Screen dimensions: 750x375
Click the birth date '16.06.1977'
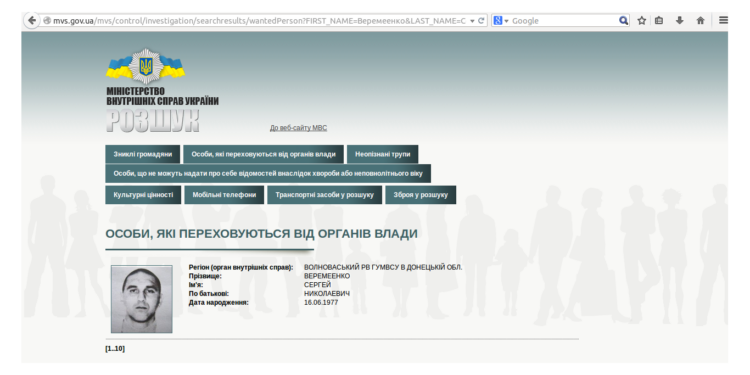tap(321, 302)
